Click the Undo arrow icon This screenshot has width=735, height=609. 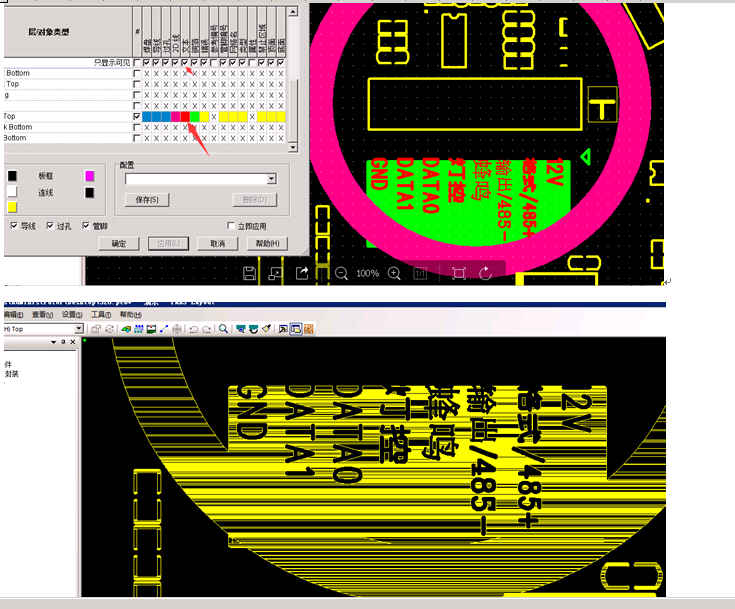click(193, 329)
